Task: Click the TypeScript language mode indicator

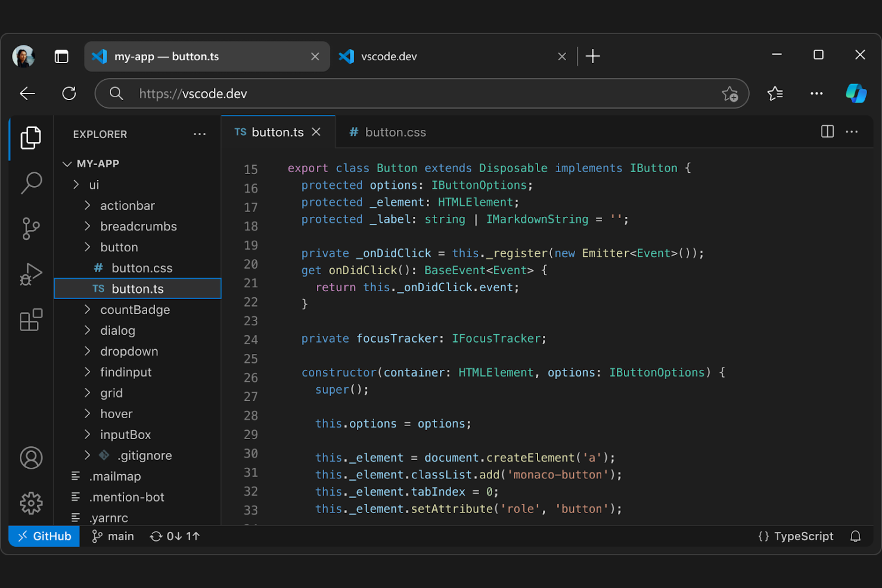Action: tap(795, 536)
